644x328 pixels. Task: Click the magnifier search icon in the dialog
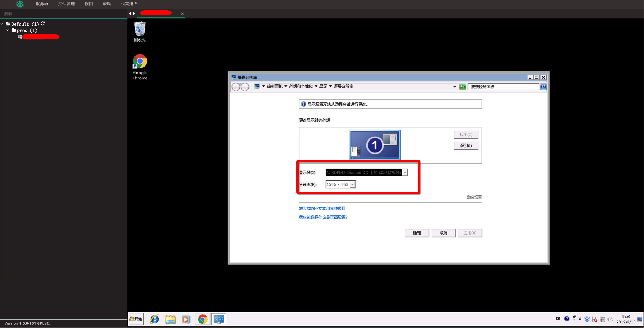(x=543, y=87)
